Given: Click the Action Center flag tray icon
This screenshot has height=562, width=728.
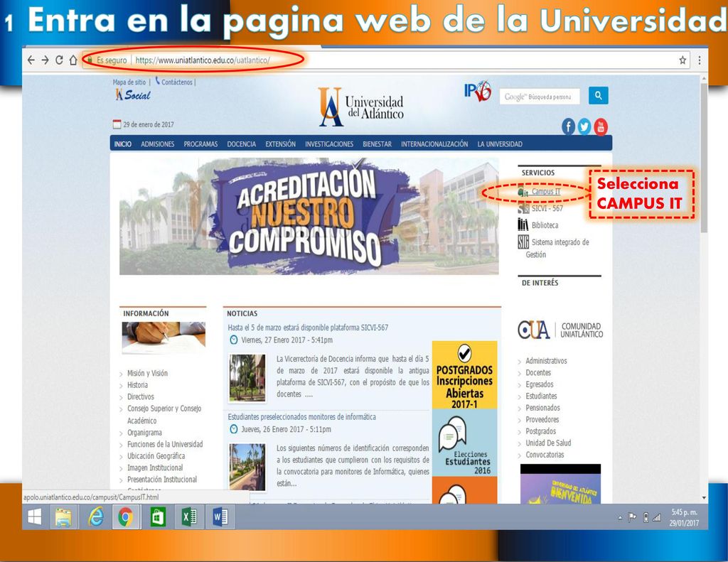Looking at the screenshot, I should [632, 517].
